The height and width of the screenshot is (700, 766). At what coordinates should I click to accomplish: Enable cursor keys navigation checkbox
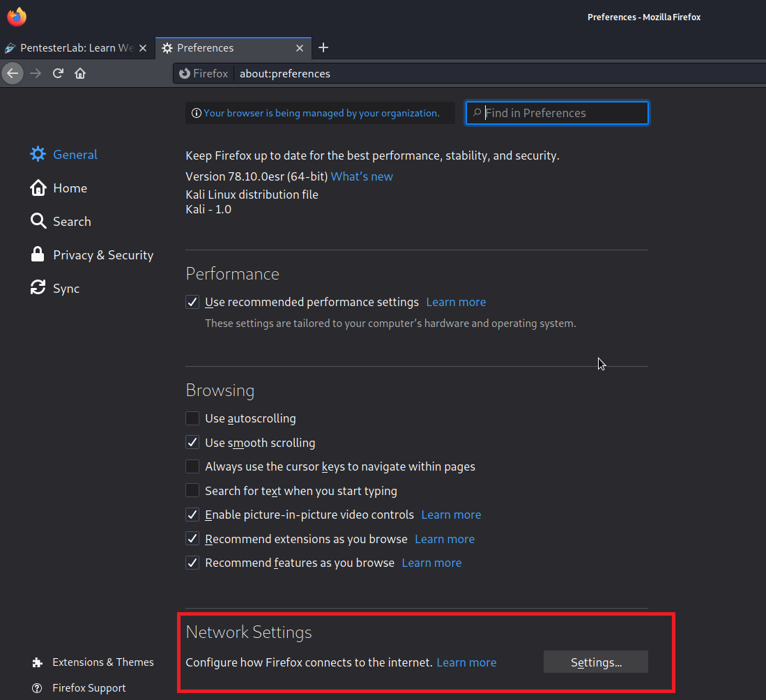pos(192,466)
